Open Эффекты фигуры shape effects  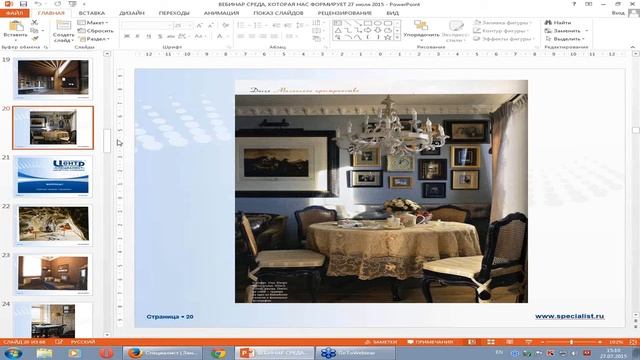[504, 39]
